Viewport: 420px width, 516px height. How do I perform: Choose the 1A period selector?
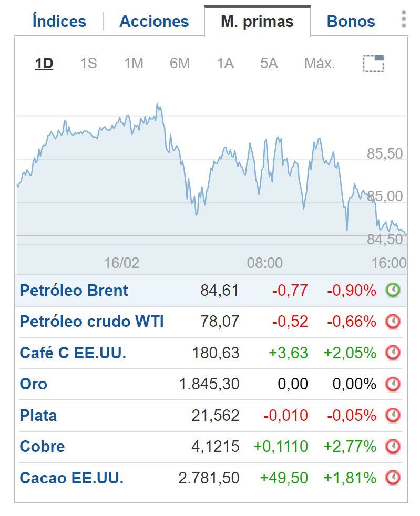tap(224, 64)
